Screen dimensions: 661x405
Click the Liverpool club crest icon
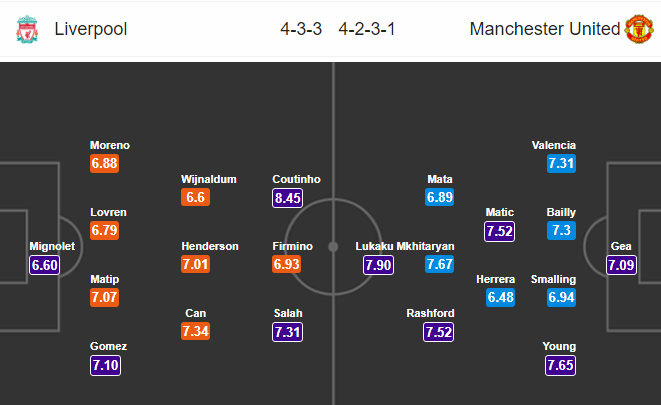pos(25,29)
